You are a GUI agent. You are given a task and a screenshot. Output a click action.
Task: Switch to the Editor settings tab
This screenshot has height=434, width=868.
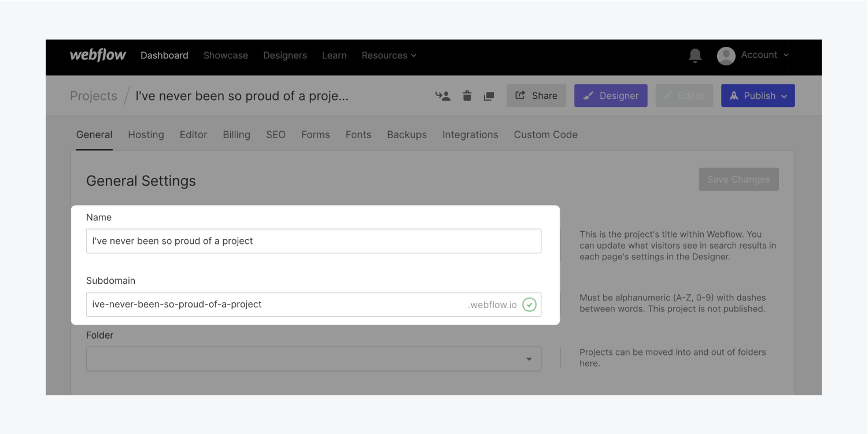193,135
